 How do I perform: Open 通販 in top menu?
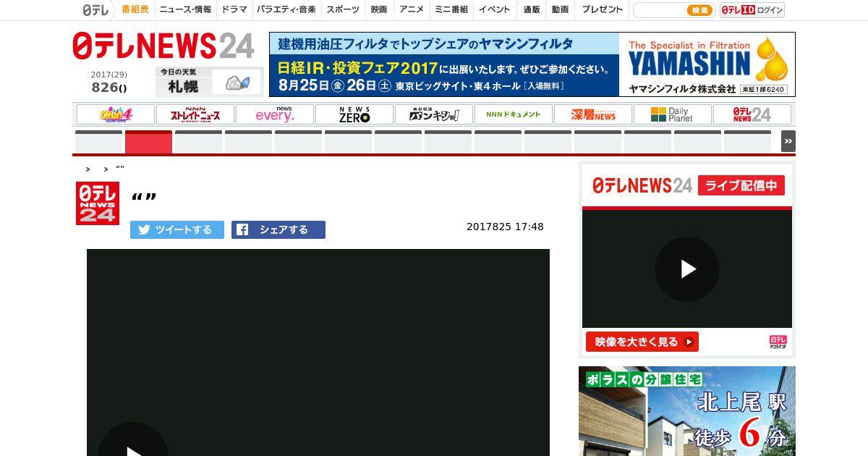coord(532,9)
